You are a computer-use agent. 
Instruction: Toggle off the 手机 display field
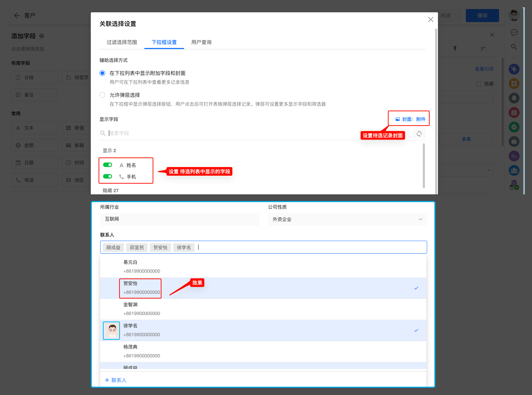coord(107,176)
